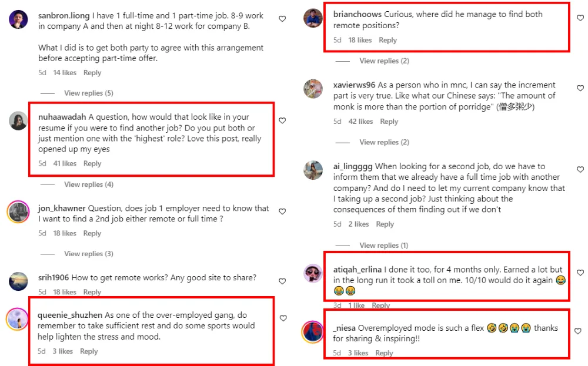Reply to ai_lingggg's second job comment
Viewport: 588px width, 366px height.
[385, 224]
